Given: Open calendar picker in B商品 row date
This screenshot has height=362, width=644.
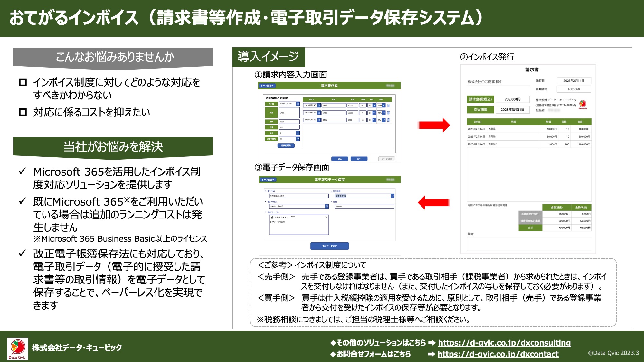Looking at the screenshot, I should tap(319, 113).
